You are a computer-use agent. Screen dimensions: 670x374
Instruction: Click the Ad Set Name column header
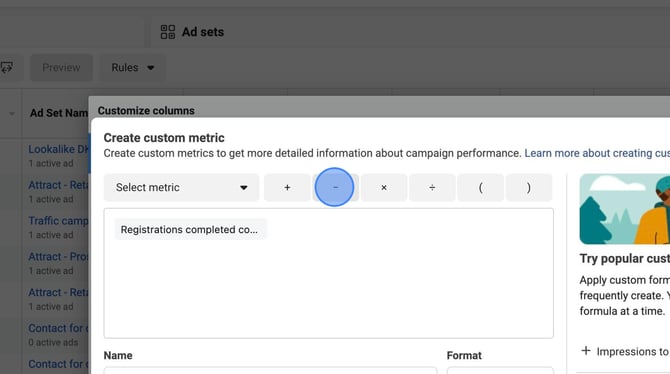tap(59, 113)
